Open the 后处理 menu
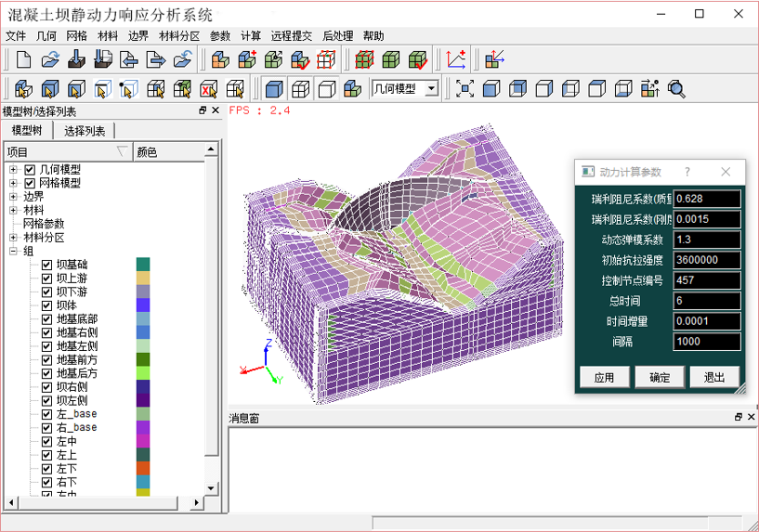 point(338,36)
